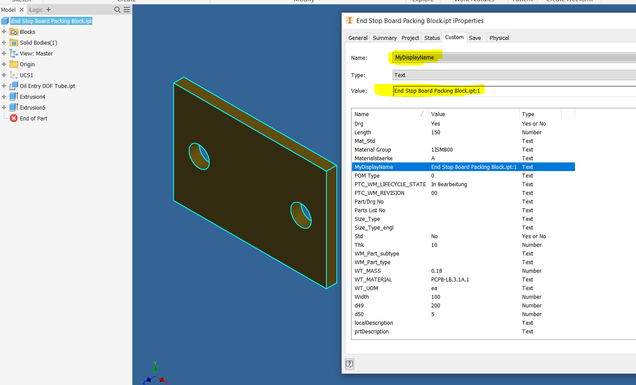
Task: Open the Project tab in iProperties
Action: 410,38
